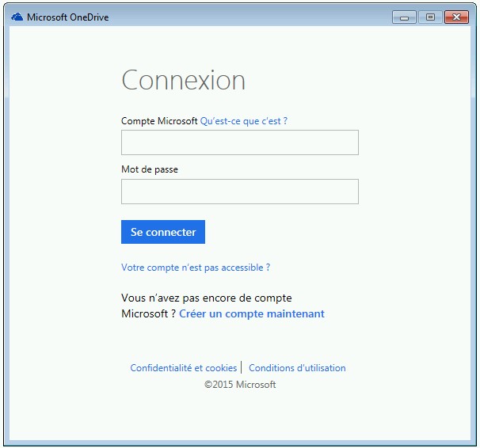This screenshot has height=448, width=480.
Task: Follow the Créer un compte maintenant link
Action: point(252,313)
